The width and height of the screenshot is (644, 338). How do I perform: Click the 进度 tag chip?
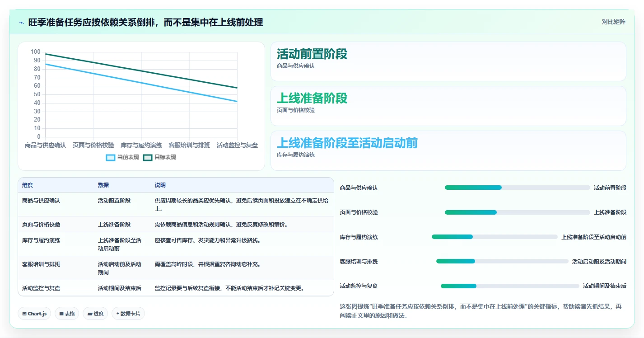coord(95,314)
